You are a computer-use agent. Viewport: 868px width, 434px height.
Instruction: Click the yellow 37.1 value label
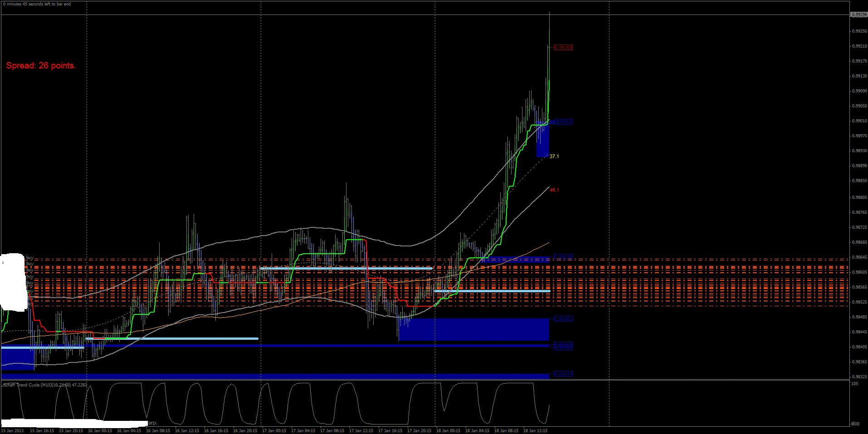point(554,156)
